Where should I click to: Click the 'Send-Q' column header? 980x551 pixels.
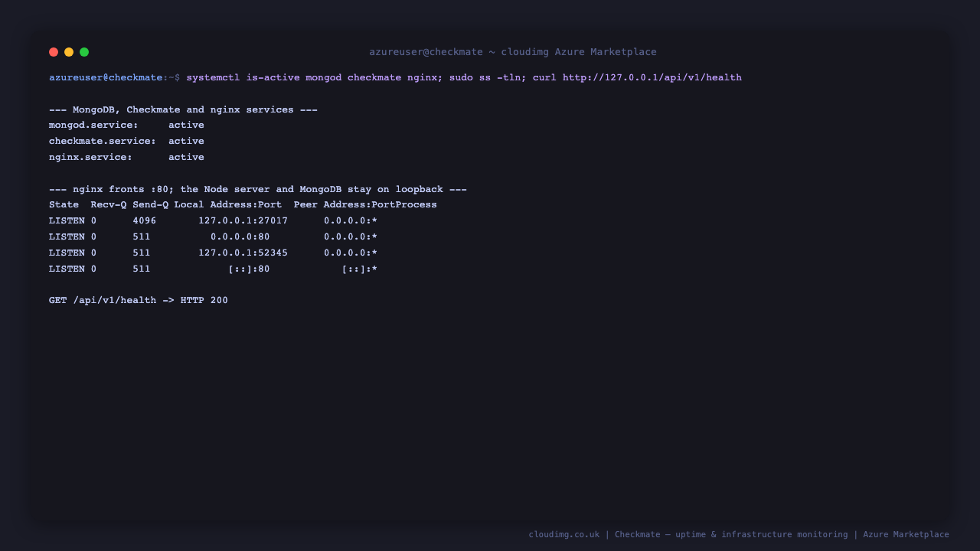click(x=150, y=204)
